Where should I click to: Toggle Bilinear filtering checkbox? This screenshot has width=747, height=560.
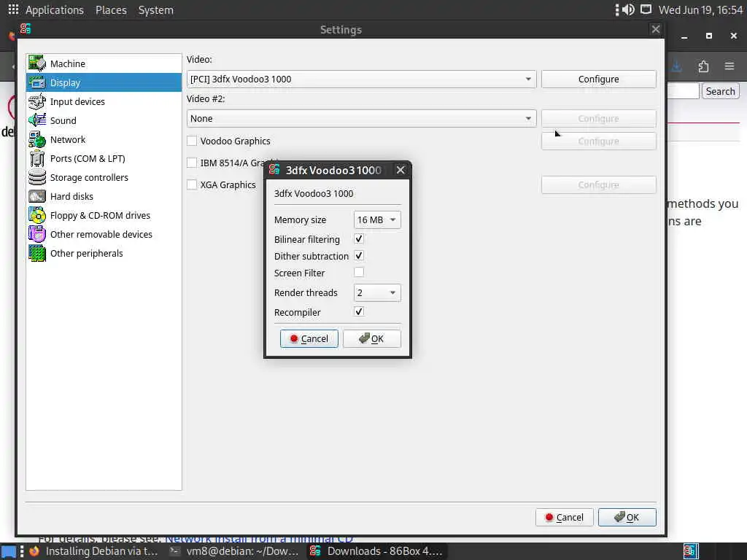click(x=359, y=239)
